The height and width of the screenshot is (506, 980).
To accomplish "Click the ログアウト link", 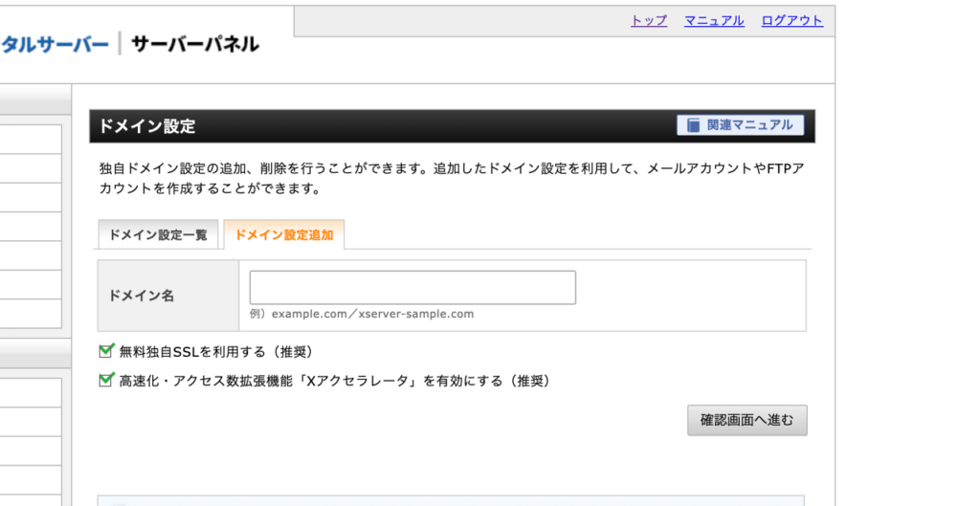I will tap(791, 20).
